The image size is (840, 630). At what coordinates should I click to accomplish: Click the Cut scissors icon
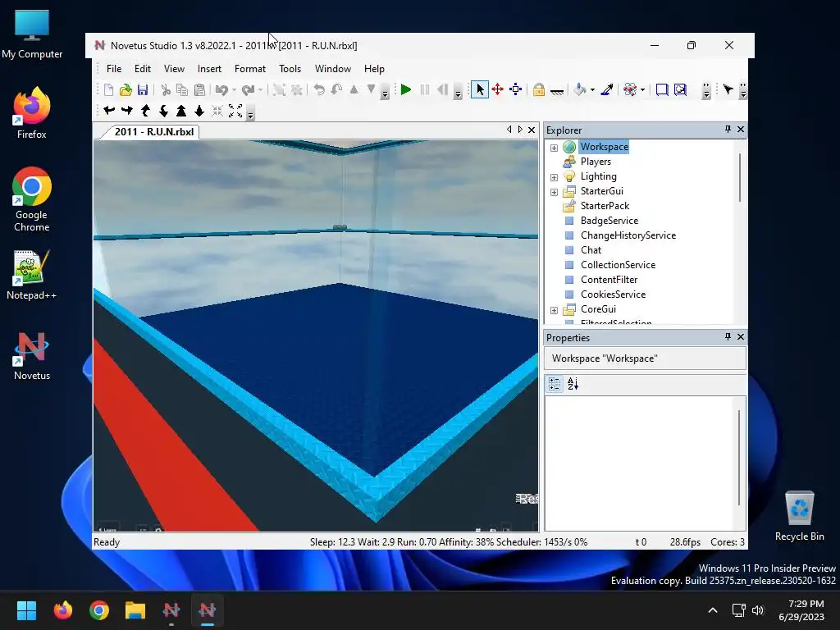pos(166,90)
